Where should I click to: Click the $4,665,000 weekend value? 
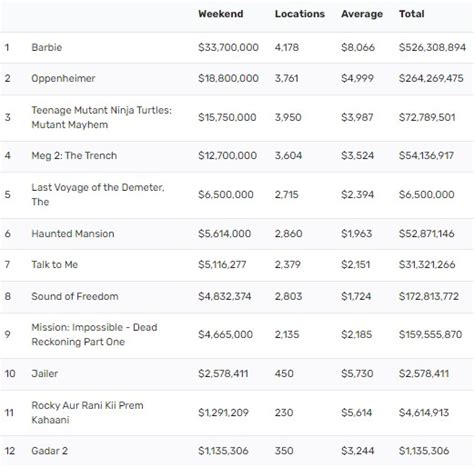point(226,335)
